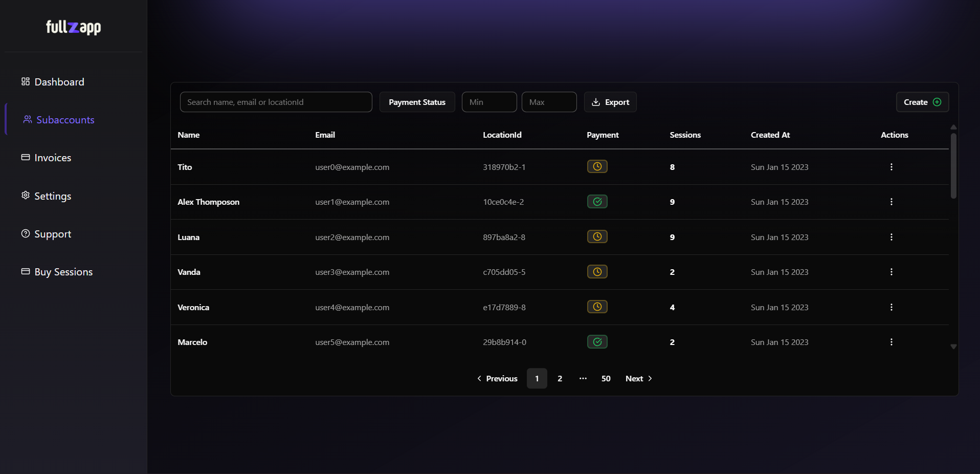980x474 pixels.
Task: Open actions menu for Vanda's row
Action: 891,272
